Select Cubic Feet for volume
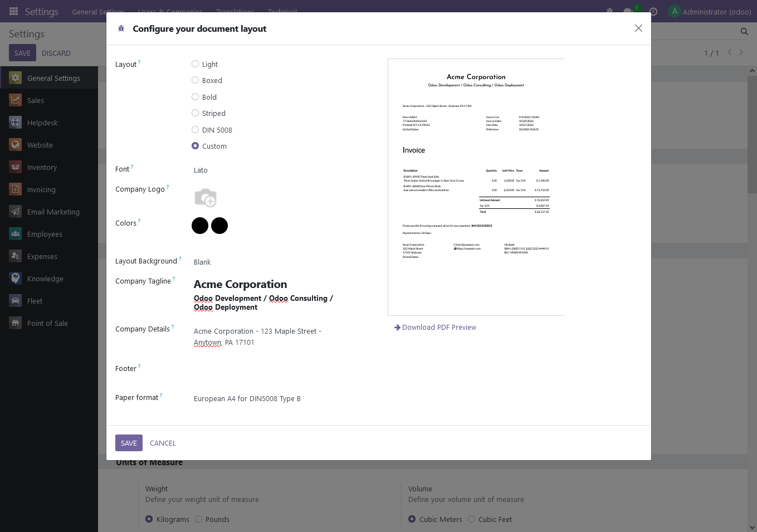The width and height of the screenshot is (757, 532). point(472,519)
